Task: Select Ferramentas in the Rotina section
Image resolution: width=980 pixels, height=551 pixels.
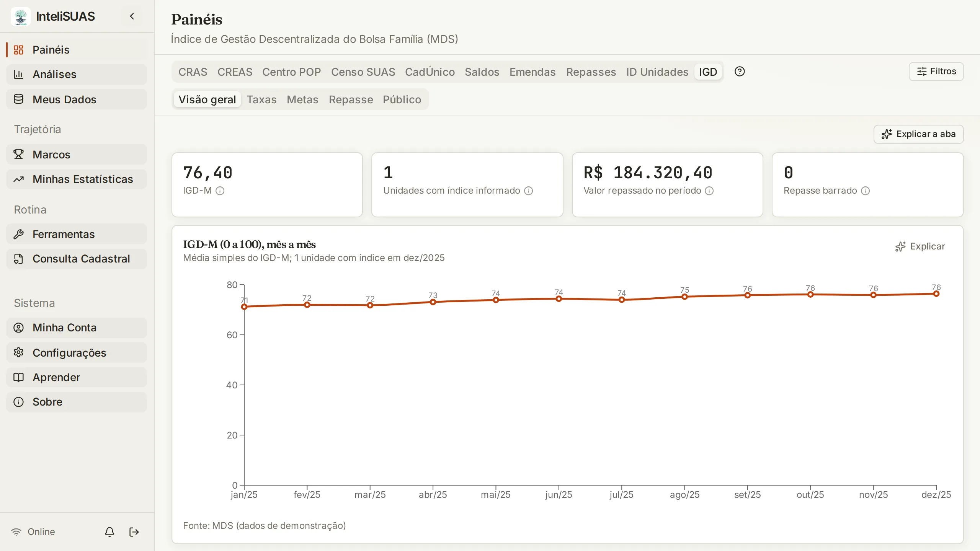Action: point(77,234)
